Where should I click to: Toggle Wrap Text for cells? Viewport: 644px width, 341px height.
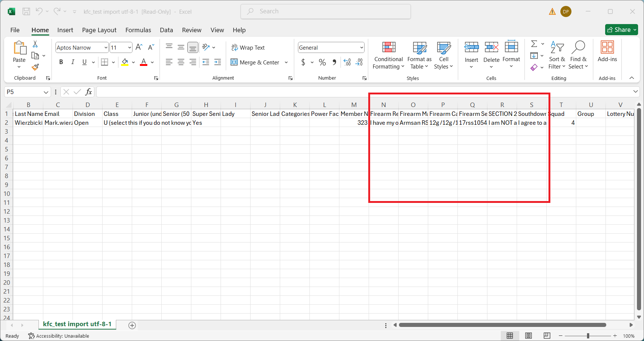point(248,48)
